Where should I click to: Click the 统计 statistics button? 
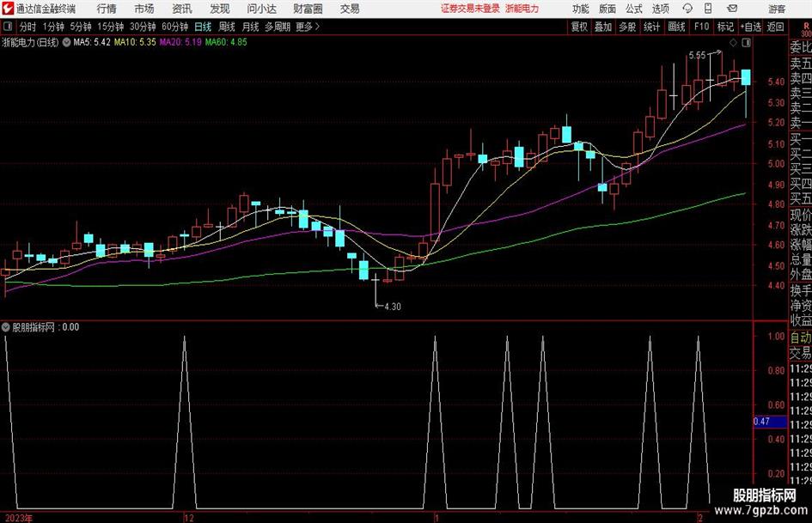point(651,27)
